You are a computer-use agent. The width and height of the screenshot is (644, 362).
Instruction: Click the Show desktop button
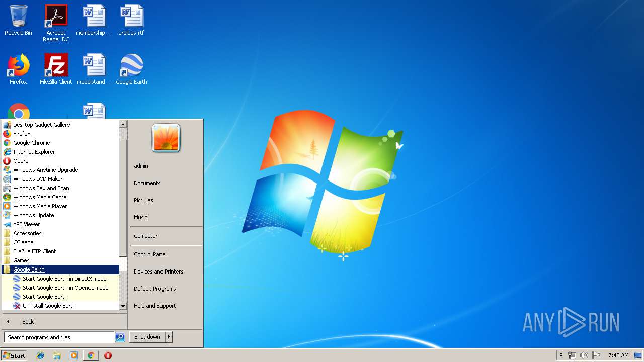(x=638, y=355)
